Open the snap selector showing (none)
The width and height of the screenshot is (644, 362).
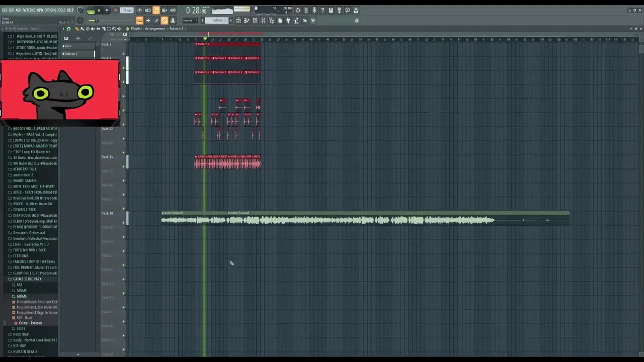(x=190, y=21)
